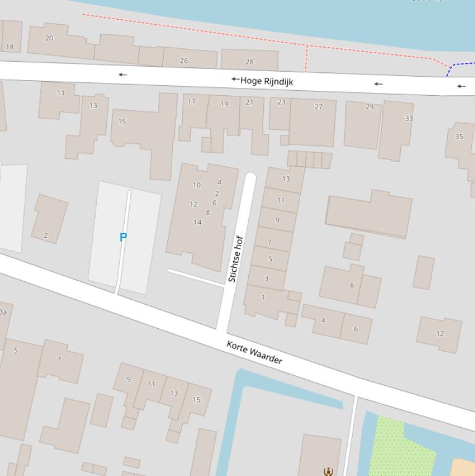The width and height of the screenshot is (475, 476).
Task: Select house number 15 below Hoge Rijndijk
Action: tap(122, 122)
